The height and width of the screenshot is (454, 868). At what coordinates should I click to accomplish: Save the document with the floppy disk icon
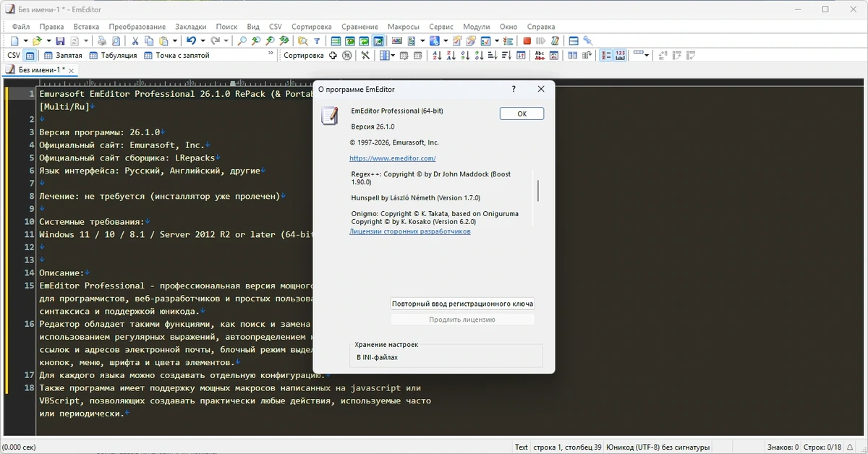(x=60, y=41)
